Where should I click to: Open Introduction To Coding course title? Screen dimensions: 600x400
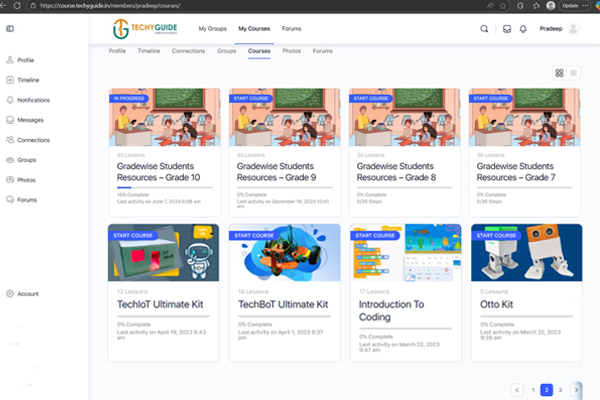[391, 310]
